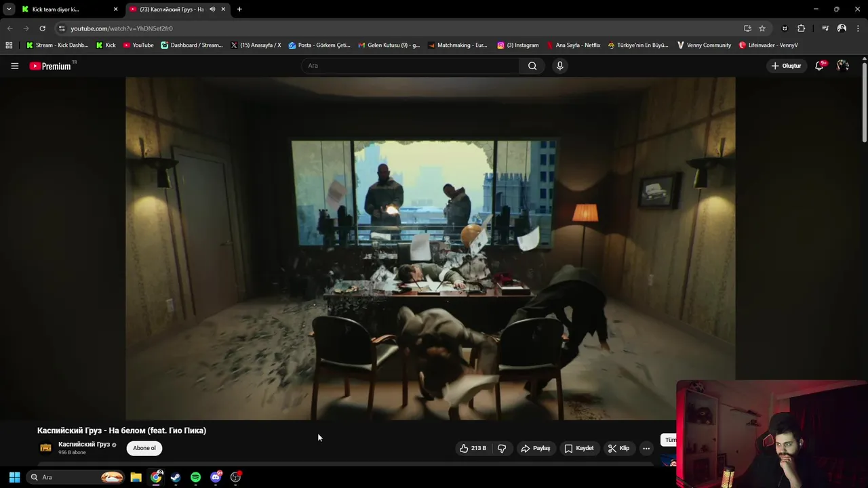Open YouTube notifications bell
The image size is (868, 488).
pyautogui.click(x=819, y=66)
